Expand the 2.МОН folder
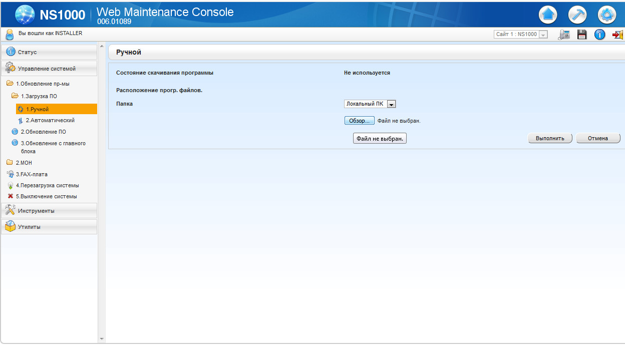This screenshot has height=364, width=625. [x=10, y=163]
